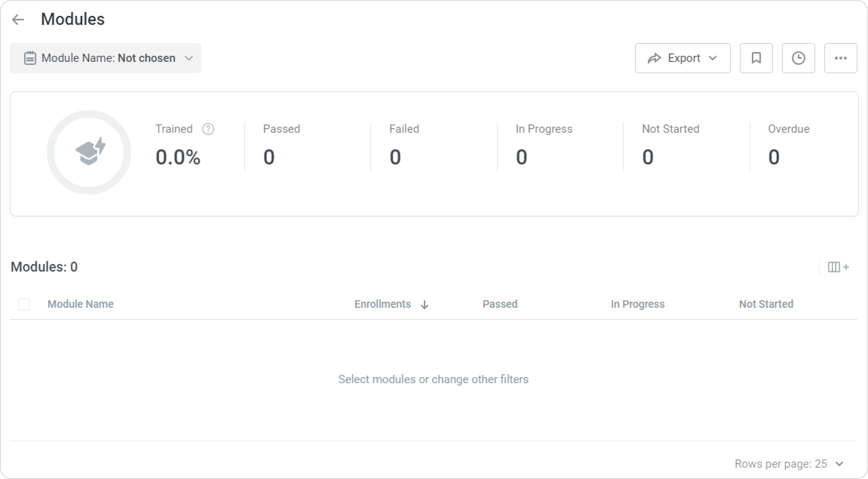Click the Failed count statistic

(x=395, y=157)
